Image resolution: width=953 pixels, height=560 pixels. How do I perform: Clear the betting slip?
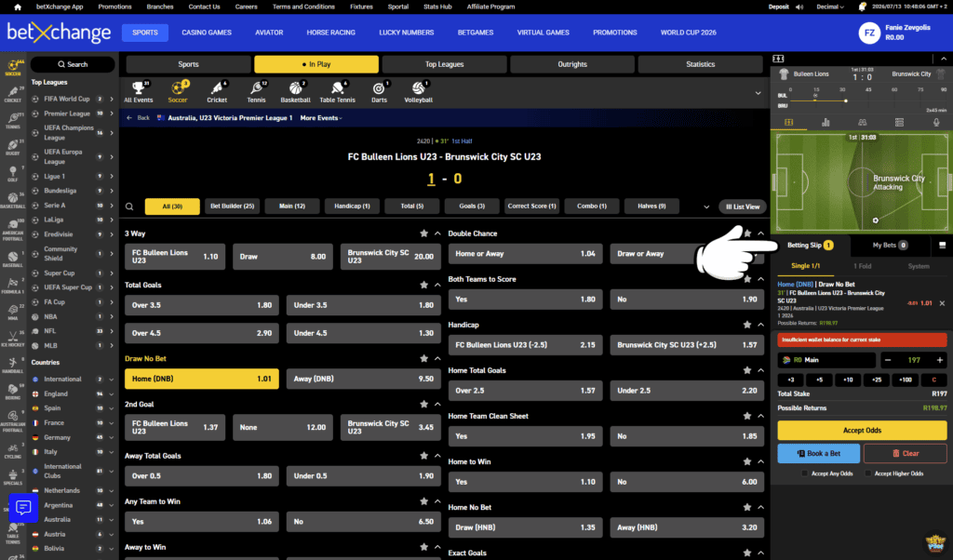[x=905, y=453]
